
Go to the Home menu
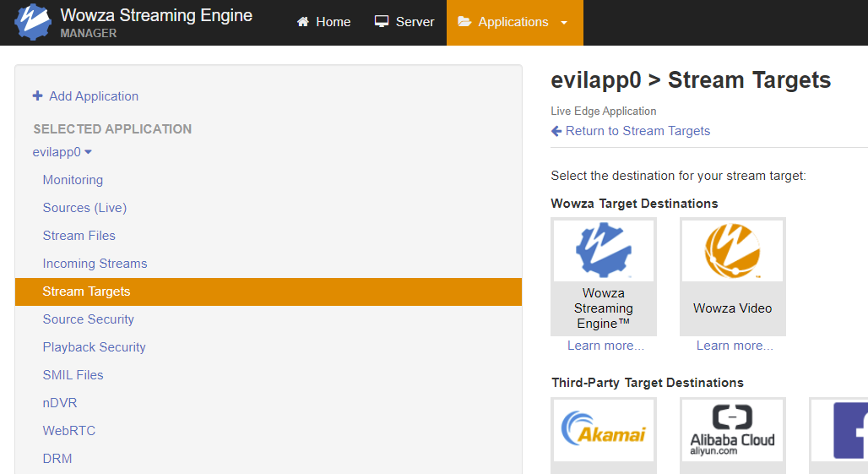[324, 22]
